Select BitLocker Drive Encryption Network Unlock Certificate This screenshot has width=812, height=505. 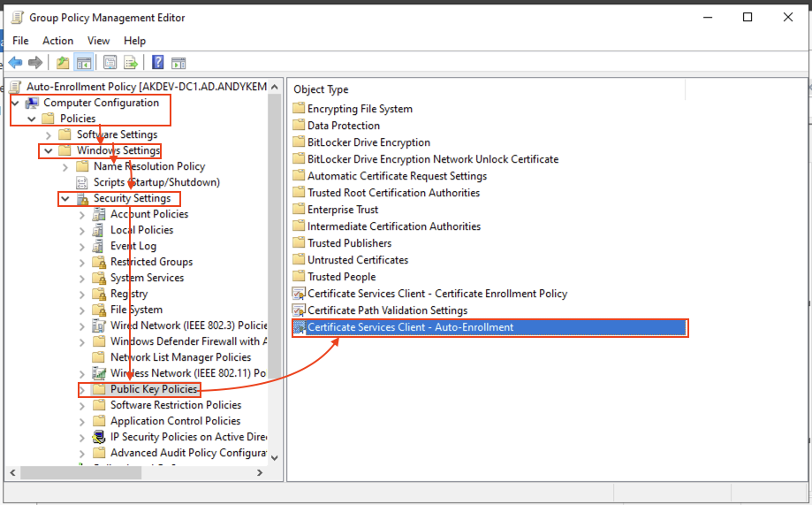(433, 159)
